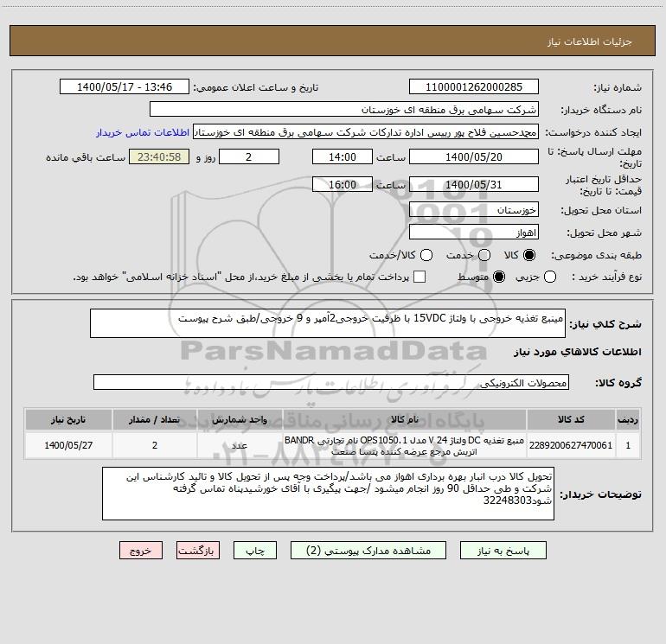The image size is (666, 644).
Task: Click the بازگشت back button
Action: (x=198, y=551)
